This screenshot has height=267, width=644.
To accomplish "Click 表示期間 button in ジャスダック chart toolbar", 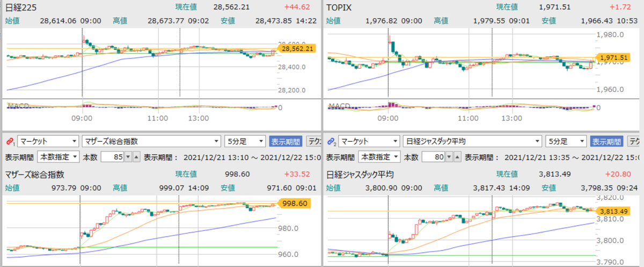I will [606, 141].
